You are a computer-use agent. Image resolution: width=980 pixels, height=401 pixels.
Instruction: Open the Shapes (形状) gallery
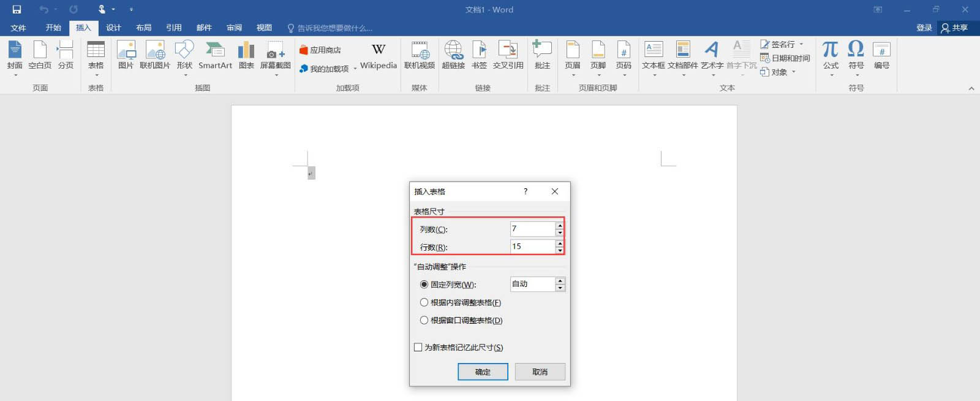(184, 58)
